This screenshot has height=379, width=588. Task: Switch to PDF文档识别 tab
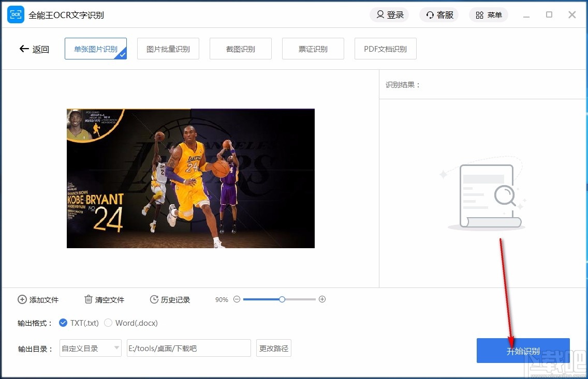point(385,48)
